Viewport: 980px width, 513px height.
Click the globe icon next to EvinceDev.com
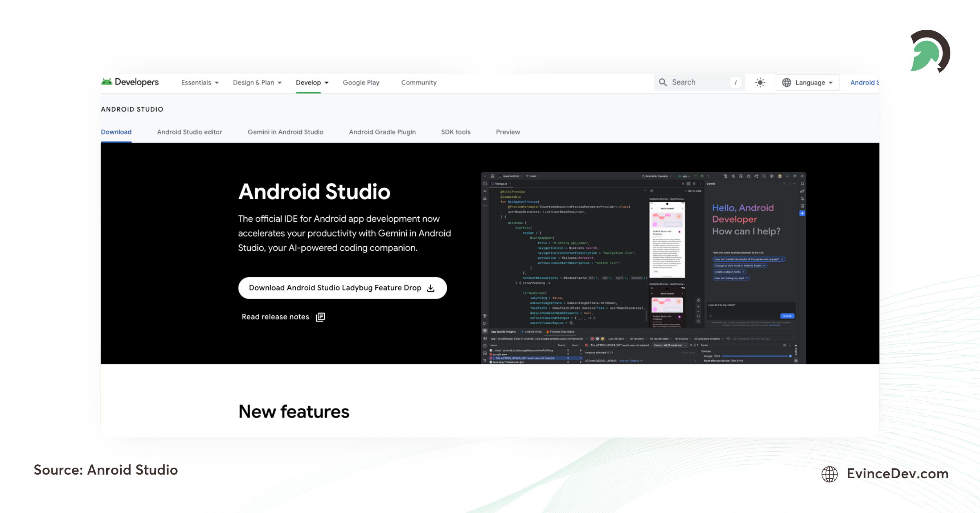[x=829, y=474]
